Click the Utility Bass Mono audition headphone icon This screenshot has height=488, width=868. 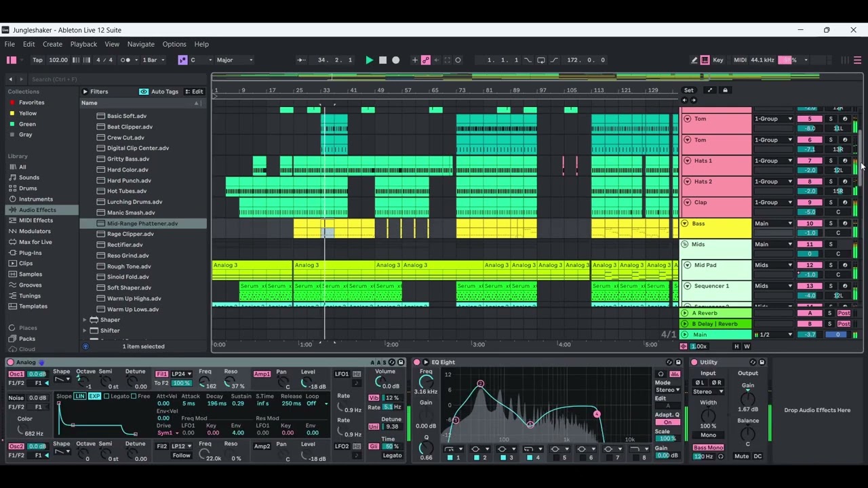[x=720, y=457]
